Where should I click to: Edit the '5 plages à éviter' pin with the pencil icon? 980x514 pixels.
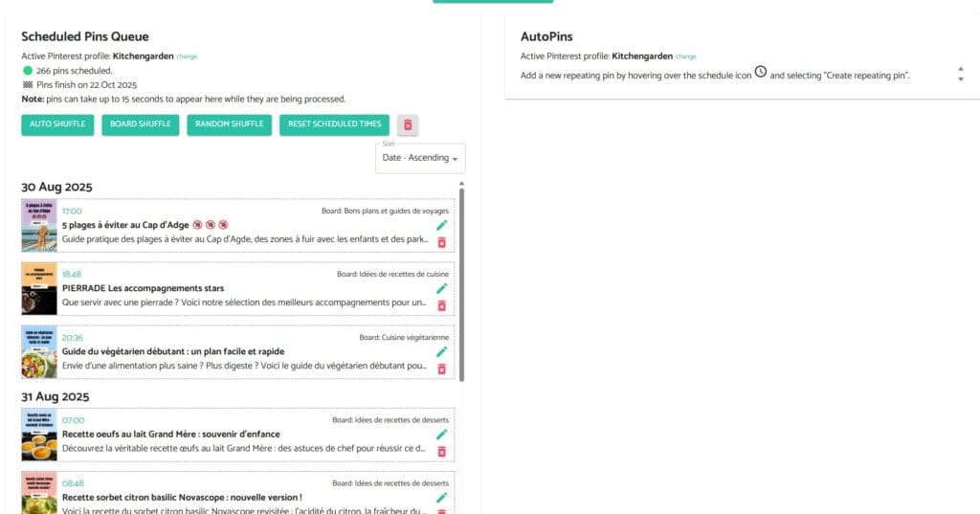[x=441, y=226]
